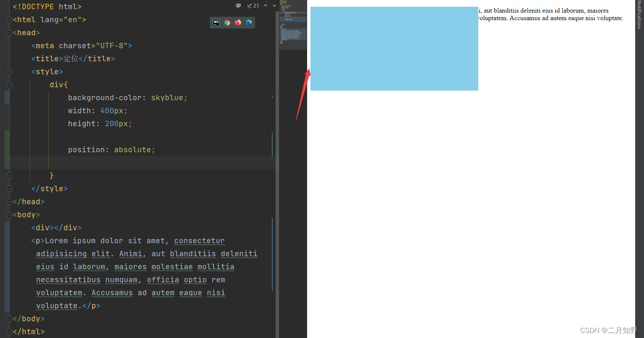
Task: Collapse the opening body tag fold
Action: point(9,215)
